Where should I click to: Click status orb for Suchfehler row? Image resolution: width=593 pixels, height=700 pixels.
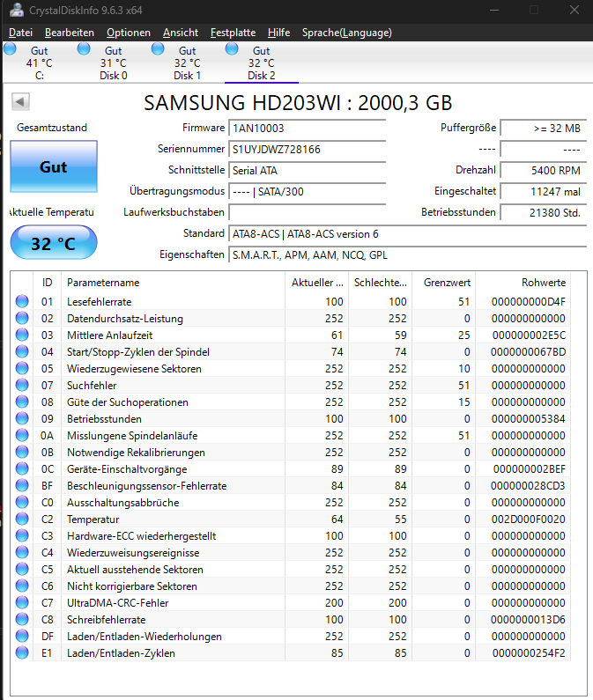(x=22, y=386)
